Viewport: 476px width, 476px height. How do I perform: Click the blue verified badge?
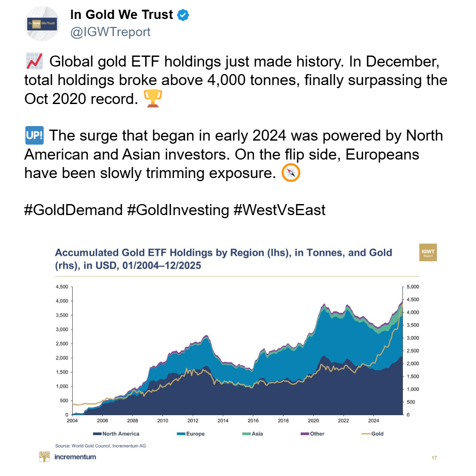[183, 15]
